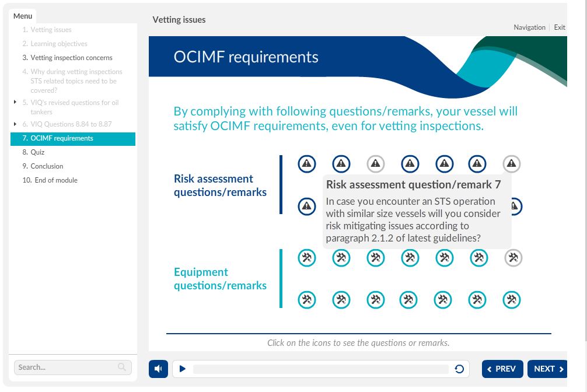Select fifth equipment tools icon, lower row
Screen dimensions: 587x392
click(x=443, y=299)
